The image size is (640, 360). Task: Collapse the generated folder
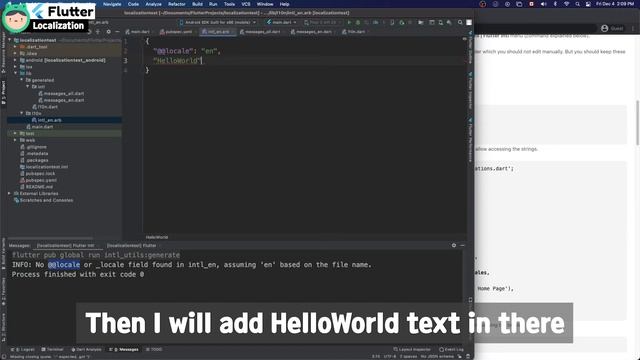22,80
